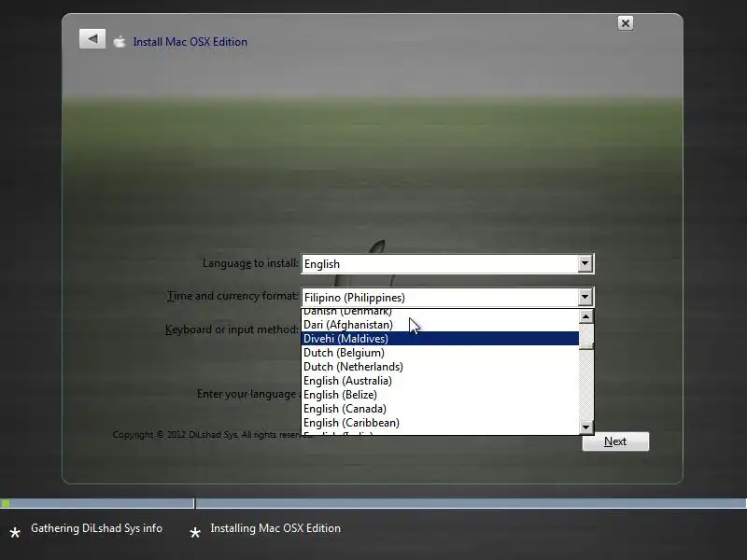Go back using the back arrow button

point(92,38)
